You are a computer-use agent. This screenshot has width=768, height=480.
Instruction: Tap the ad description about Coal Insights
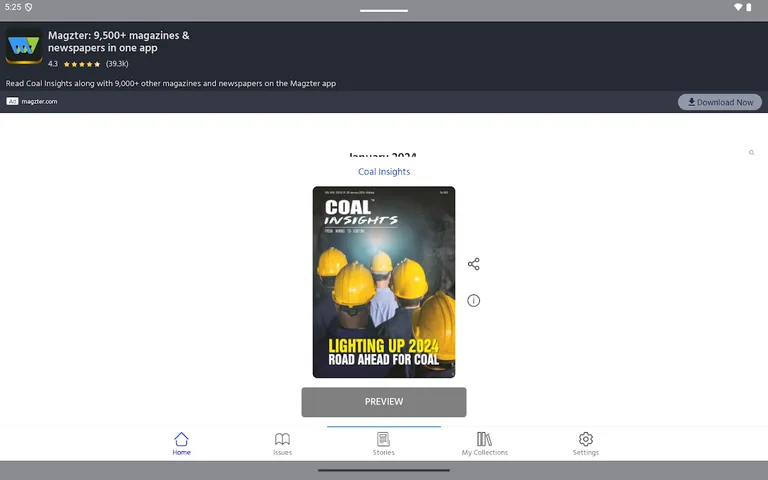170,83
